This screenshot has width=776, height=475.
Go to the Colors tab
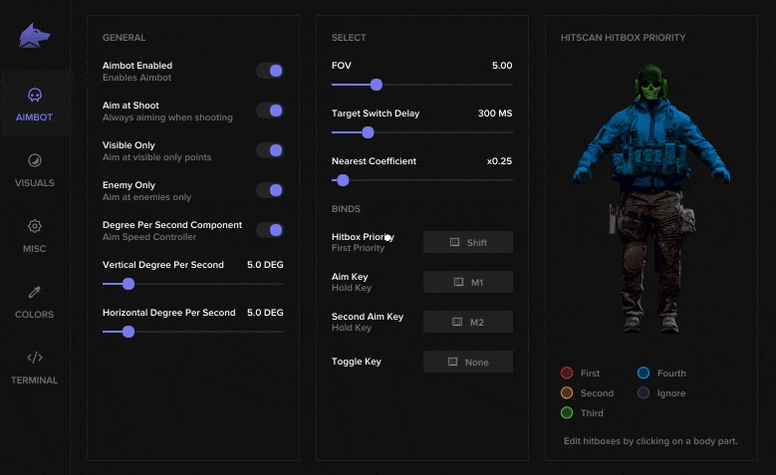point(34,301)
